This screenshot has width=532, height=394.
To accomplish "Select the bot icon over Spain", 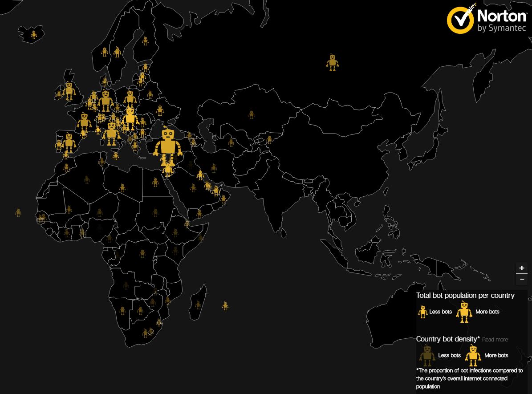I will click(69, 142).
